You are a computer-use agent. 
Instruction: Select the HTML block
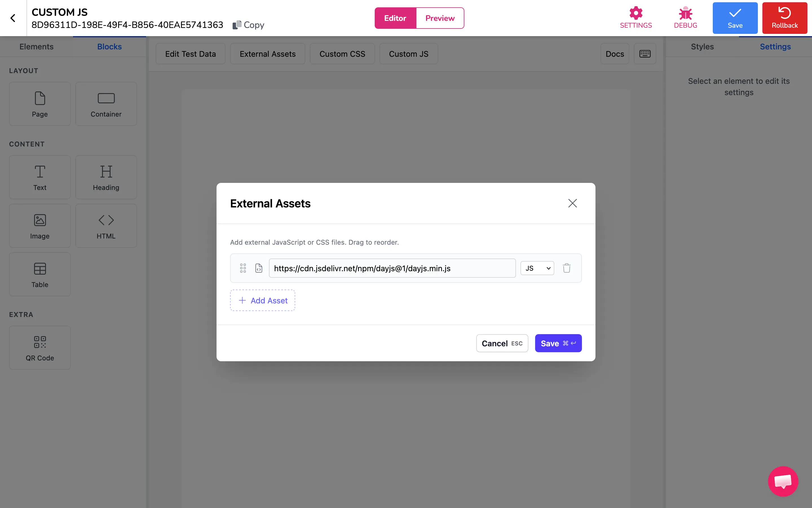[106, 226]
